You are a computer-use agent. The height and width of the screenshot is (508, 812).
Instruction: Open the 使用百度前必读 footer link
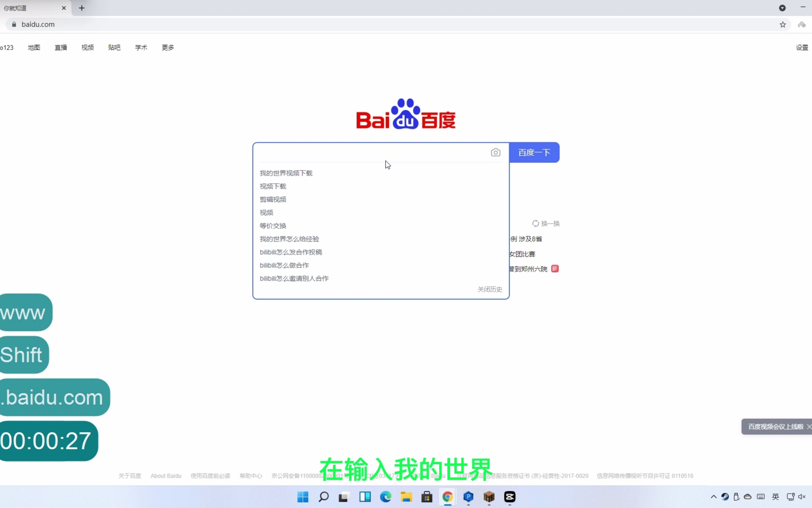coord(210,476)
